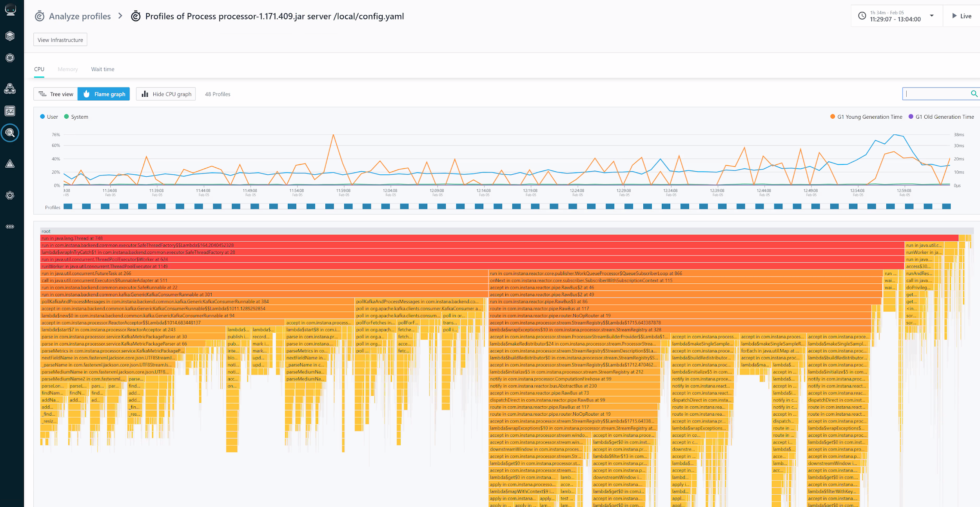Open the chart dashboard sidebar icon
Screen dimensions: 980x507
10,111
